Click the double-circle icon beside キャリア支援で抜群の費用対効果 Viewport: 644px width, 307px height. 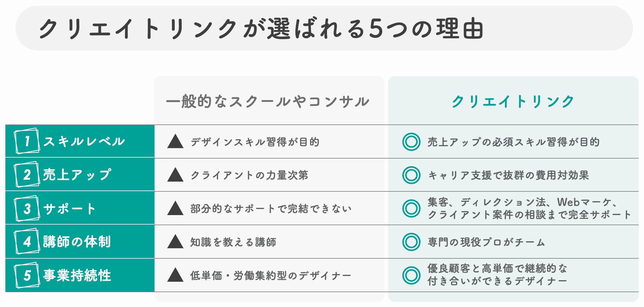pos(411,175)
